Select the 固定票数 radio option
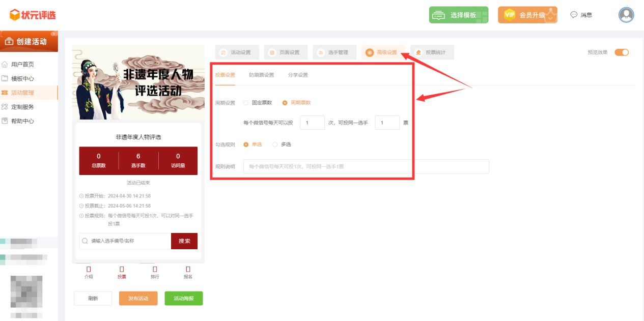 (x=246, y=103)
